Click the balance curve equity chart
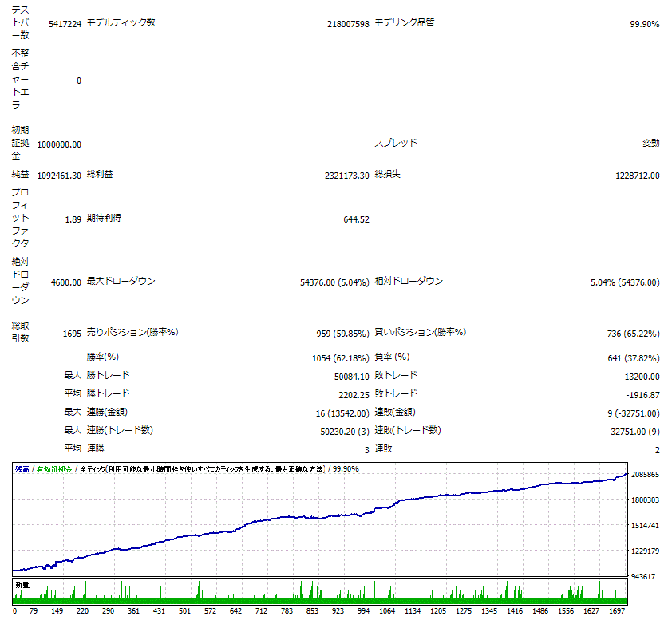Screen dimensions: 672x620 pos(320,519)
